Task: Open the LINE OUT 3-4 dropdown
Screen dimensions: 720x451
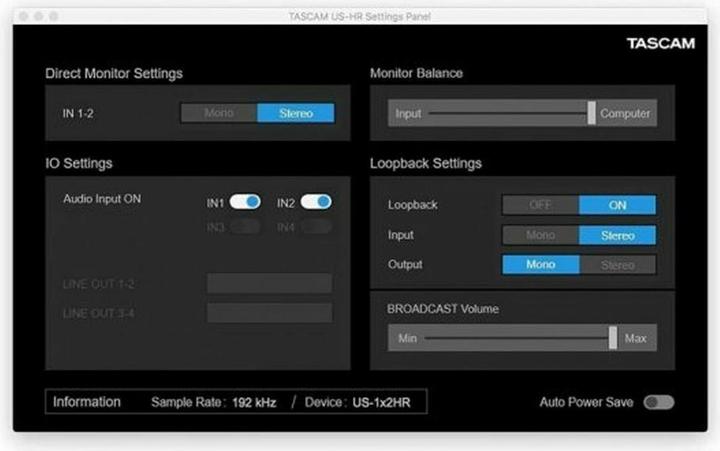Action: tap(269, 313)
